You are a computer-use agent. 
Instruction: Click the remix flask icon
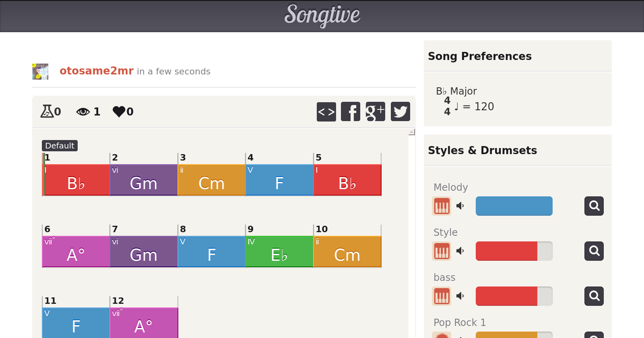(47, 111)
